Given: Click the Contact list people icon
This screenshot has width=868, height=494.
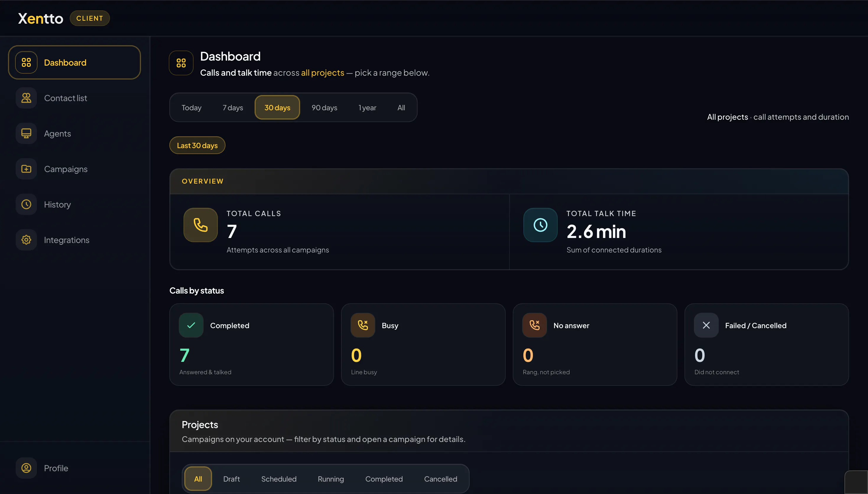Looking at the screenshot, I should [26, 98].
